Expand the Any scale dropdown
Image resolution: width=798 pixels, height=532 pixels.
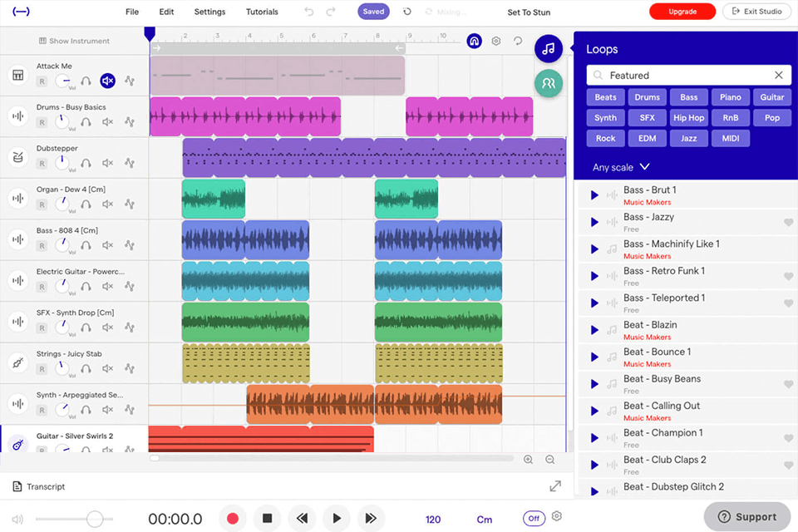point(621,167)
